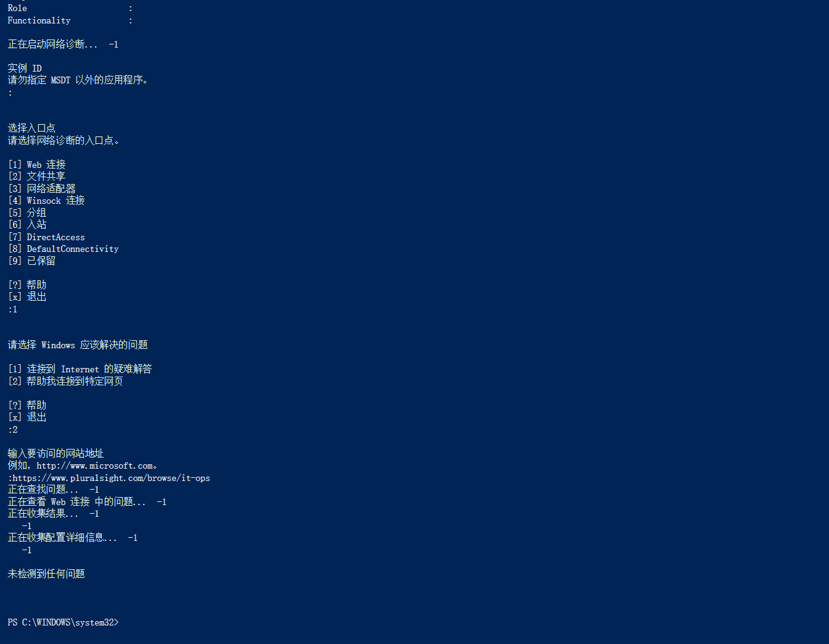The image size is (829, 644).
Task: Click the 网络适配器 option text
Action: pos(41,188)
